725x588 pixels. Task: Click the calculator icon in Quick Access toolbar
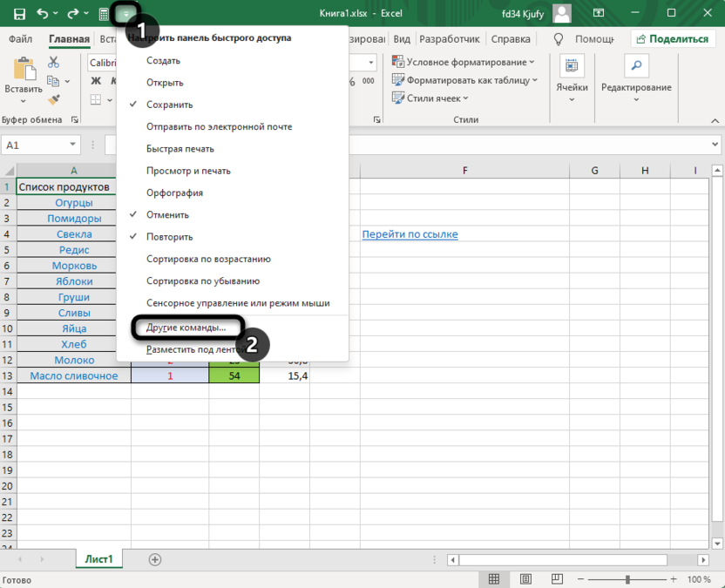pyautogui.click(x=104, y=14)
